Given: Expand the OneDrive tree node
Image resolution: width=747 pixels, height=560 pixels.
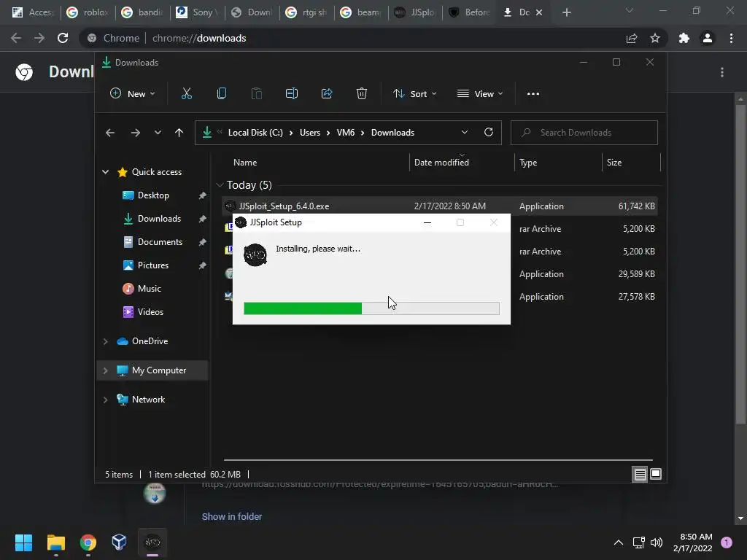Looking at the screenshot, I should 105,341.
